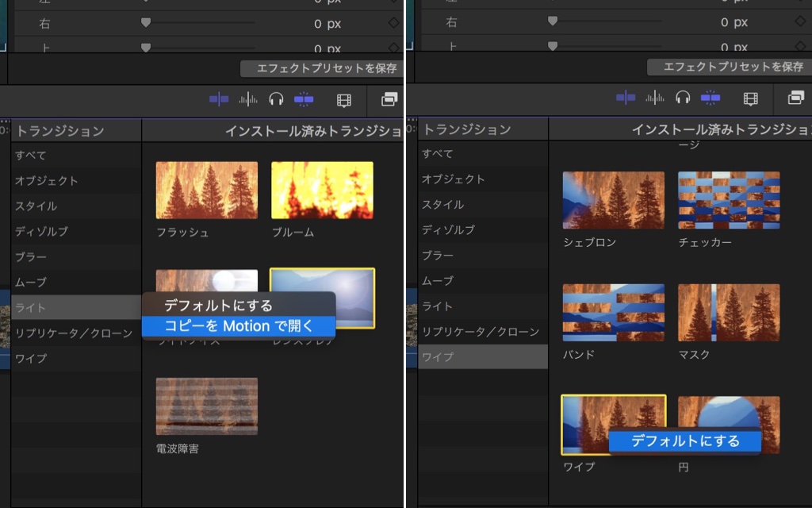Toggle audio skimming waveform icon in right screenshot
This screenshot has width=812, height=508.
(x=654, y=98)
